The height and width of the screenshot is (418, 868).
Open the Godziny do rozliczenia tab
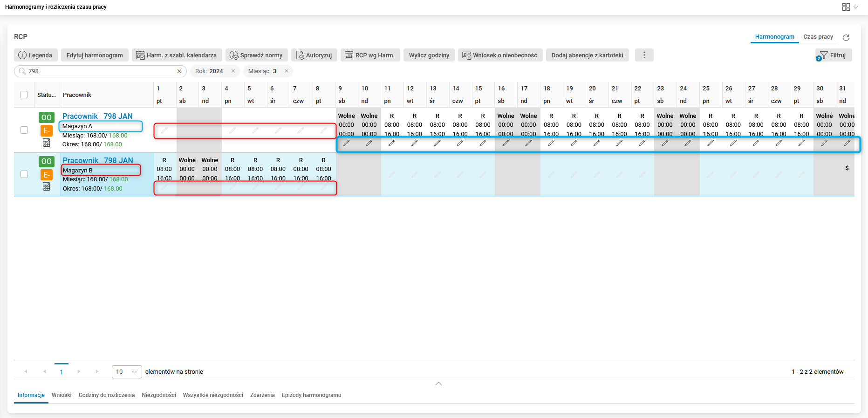click(x=107, y=395)
